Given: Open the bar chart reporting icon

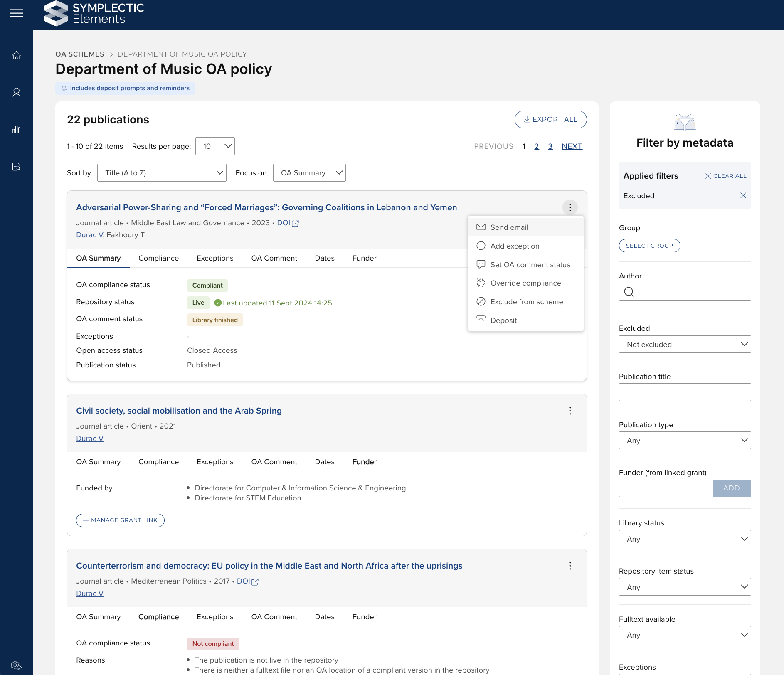Looking at the screenshot, I should tap(16, 130).
